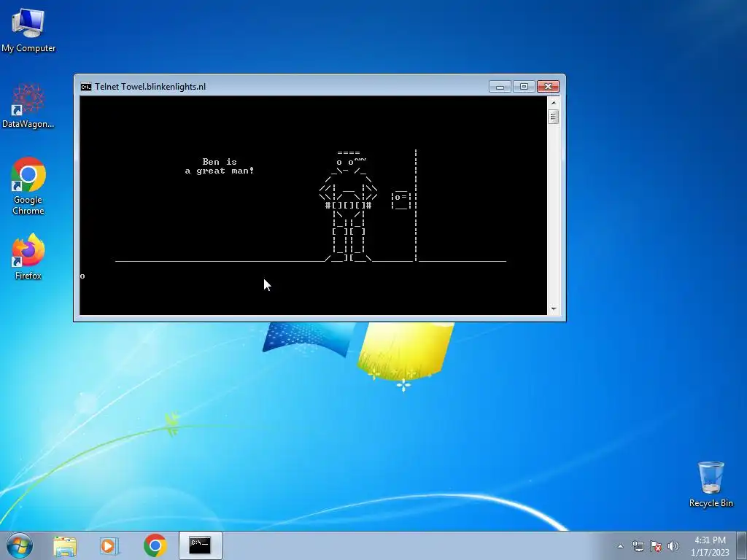Open the Recycle Bin
747x560 pixels.
click(x=711, y=484)
